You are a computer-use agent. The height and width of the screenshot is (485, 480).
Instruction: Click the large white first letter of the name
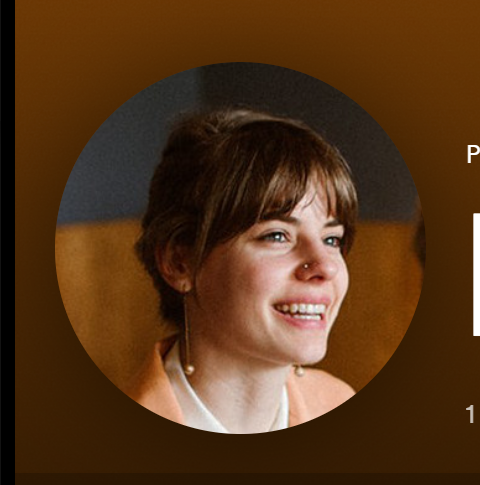tap(477, 274)
